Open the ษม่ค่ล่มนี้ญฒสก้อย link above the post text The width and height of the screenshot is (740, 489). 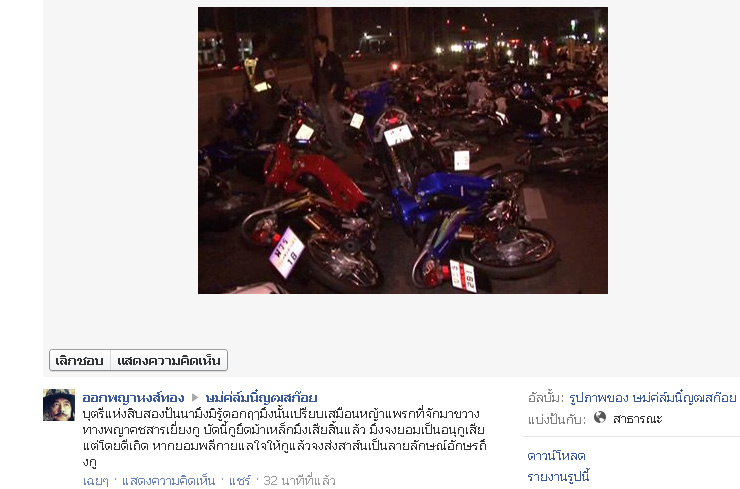[x=261, y=398]
